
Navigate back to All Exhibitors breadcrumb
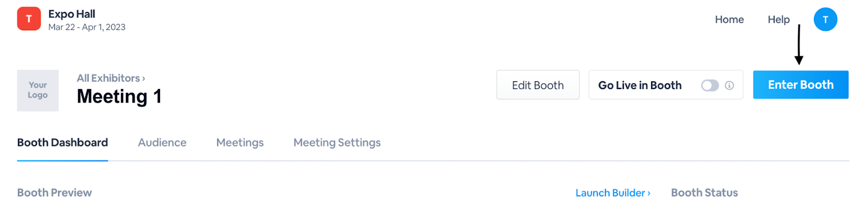[x=111, y=78]
